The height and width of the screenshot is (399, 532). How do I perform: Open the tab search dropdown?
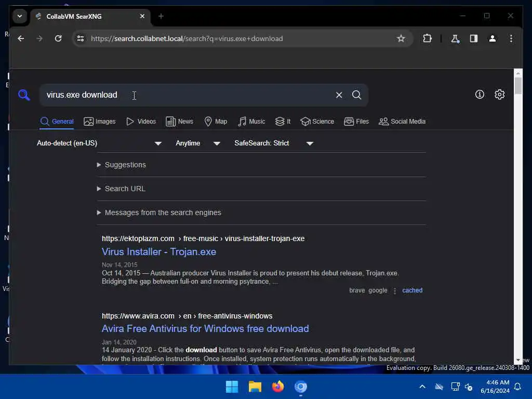click(x=20, y=16)
